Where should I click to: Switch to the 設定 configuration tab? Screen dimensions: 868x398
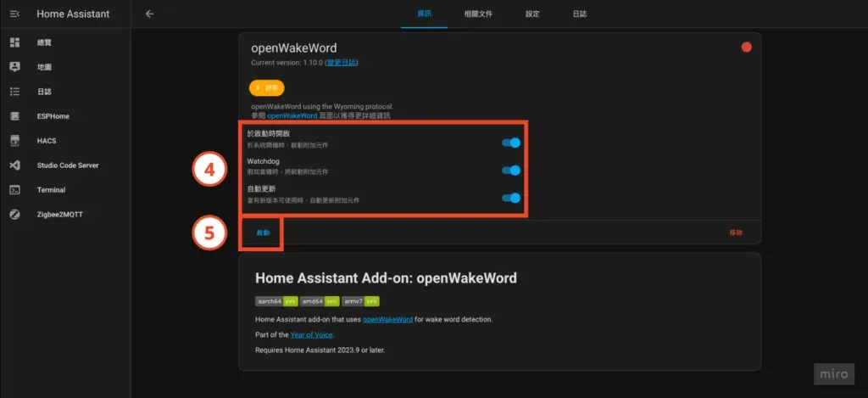[x=532, y=14]
